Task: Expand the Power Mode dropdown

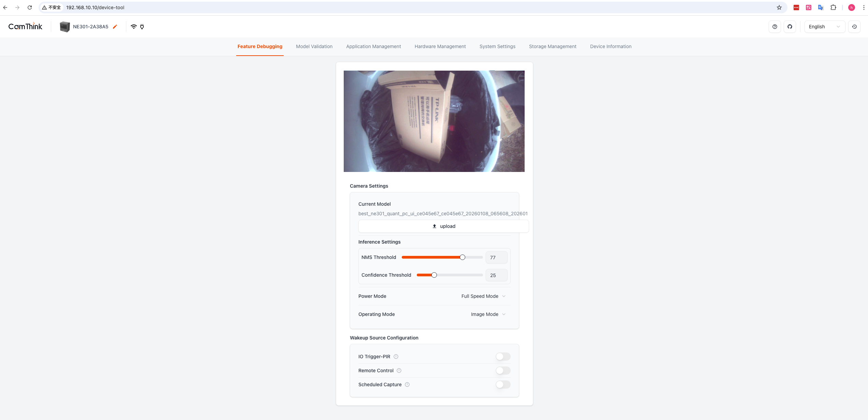Action: click(x=483, y=296)
